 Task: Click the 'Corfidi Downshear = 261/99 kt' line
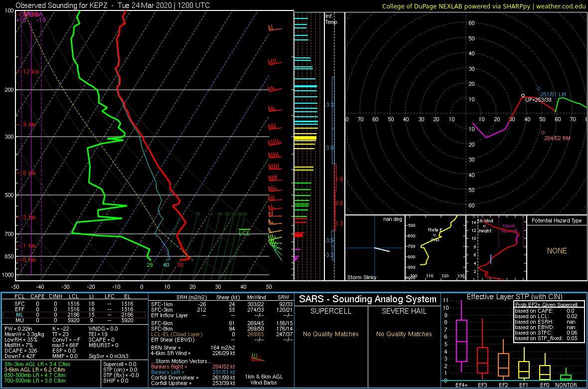193,378
